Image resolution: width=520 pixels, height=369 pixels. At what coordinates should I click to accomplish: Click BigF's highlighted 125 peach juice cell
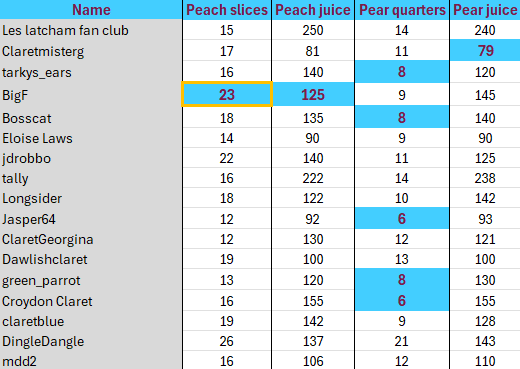pos(313,94)
